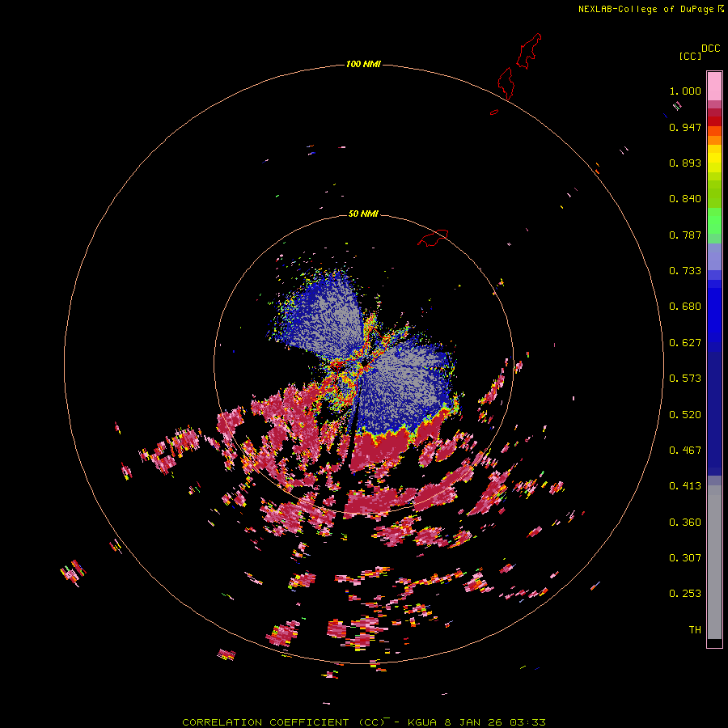
Task: Click the [CC] units label
Action: click(x=690, y=56)
